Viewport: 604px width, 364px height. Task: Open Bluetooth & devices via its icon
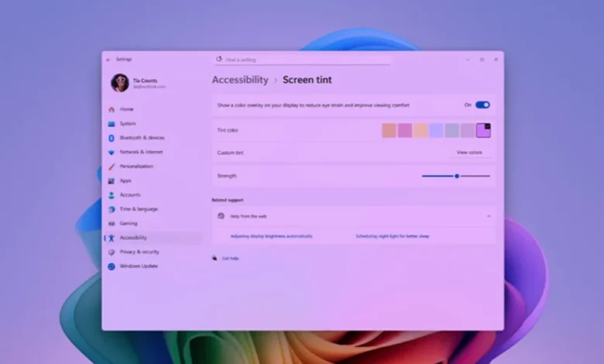coord(112,138)
